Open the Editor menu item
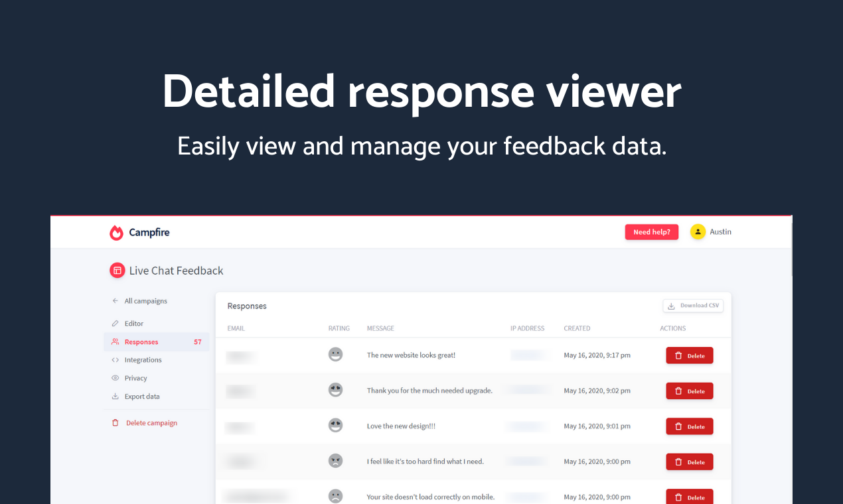 (134, 324)
